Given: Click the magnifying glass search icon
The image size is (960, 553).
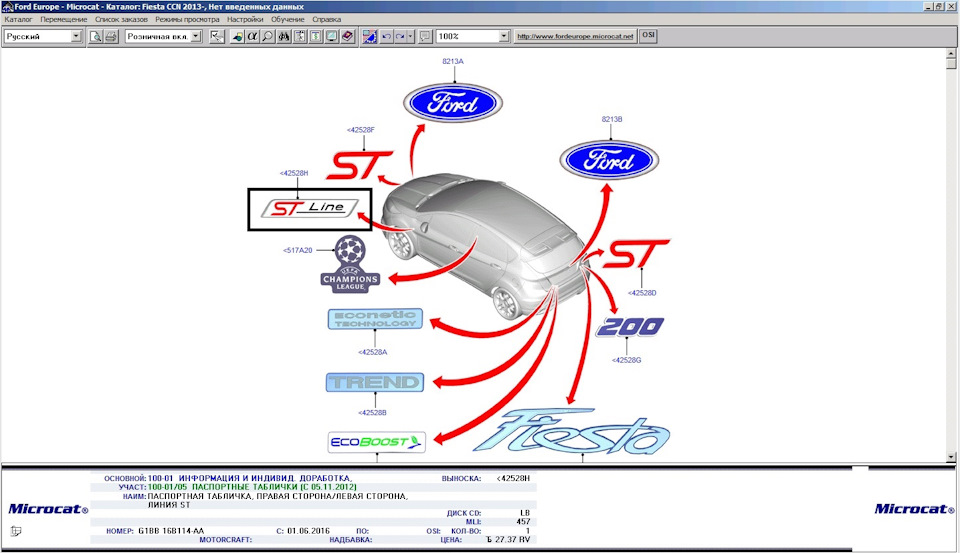Looking at the screenshot, I should click(x=268, y=36).
